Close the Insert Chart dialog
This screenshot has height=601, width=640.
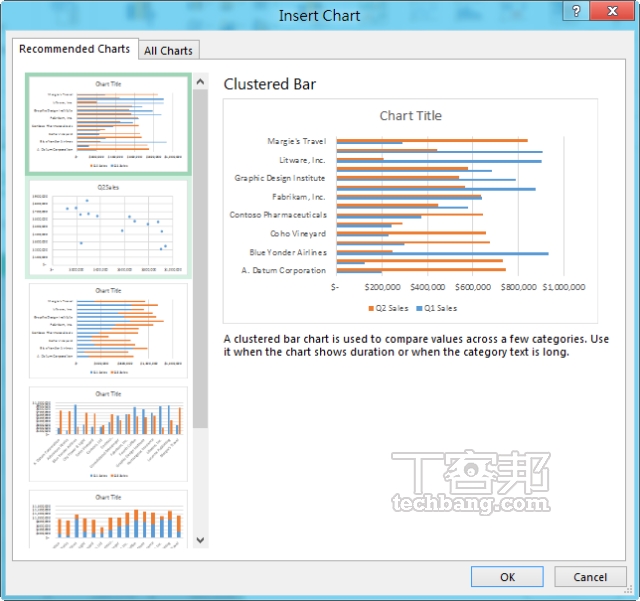[613, 11]
